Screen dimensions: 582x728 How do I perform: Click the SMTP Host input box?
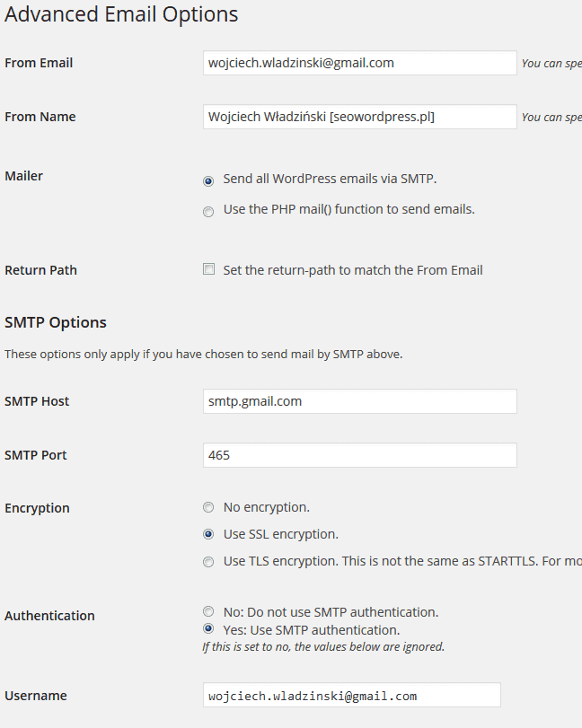click(x=360, y=401)
